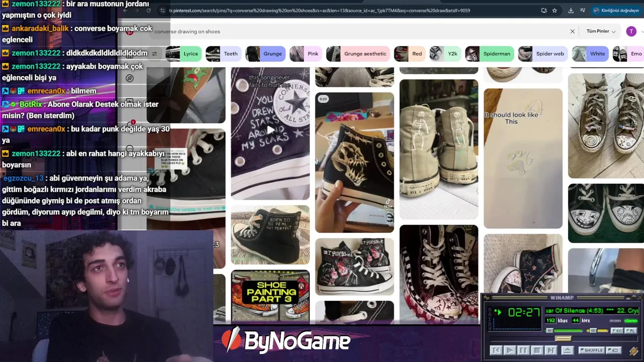
Task: Open the spiral-toe Converse pin
Action: tap(606, 126)
